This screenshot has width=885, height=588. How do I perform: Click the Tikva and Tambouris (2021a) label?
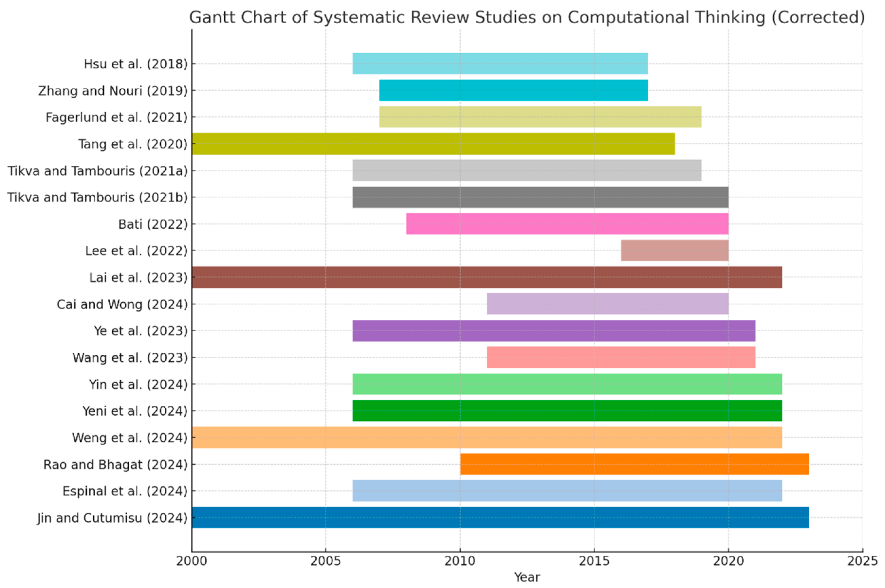click(98, 171)
